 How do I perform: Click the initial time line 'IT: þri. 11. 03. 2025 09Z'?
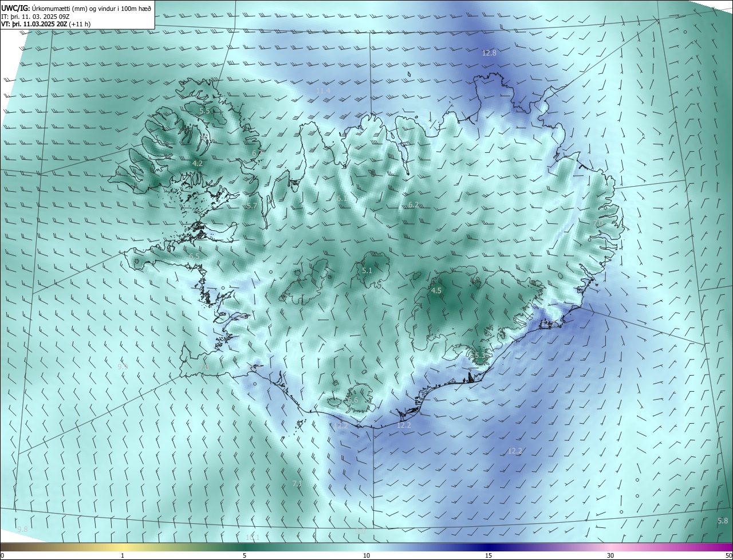tap(36, 17)
